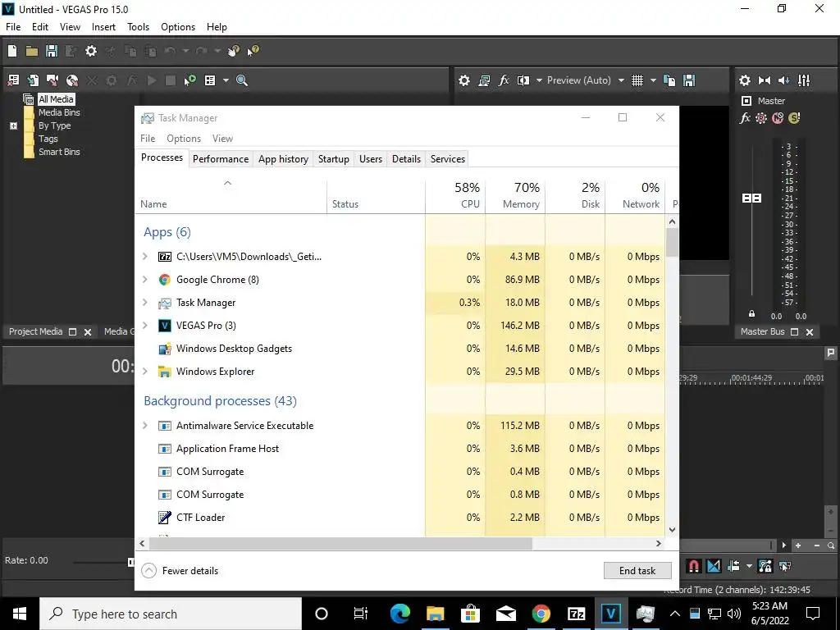
Task: Import media into Project Media
Action: (x=33, y=80)
